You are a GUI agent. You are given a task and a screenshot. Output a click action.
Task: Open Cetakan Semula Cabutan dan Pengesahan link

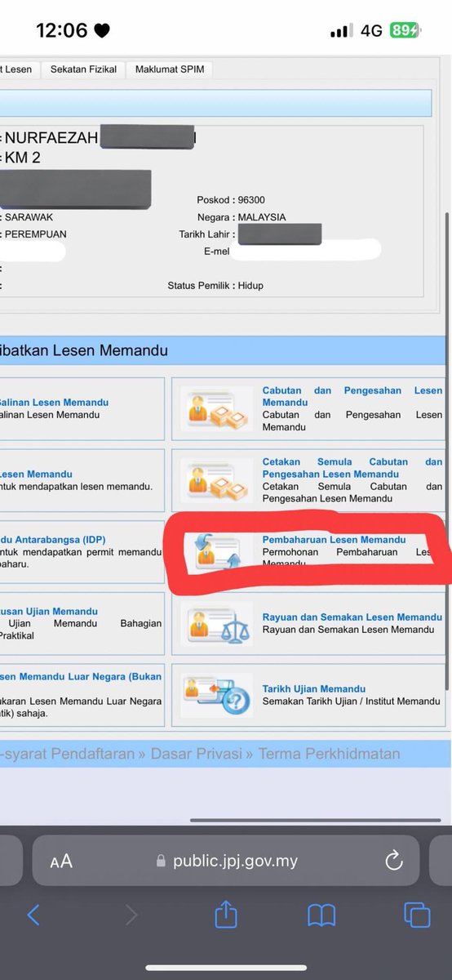click(352, 467)
